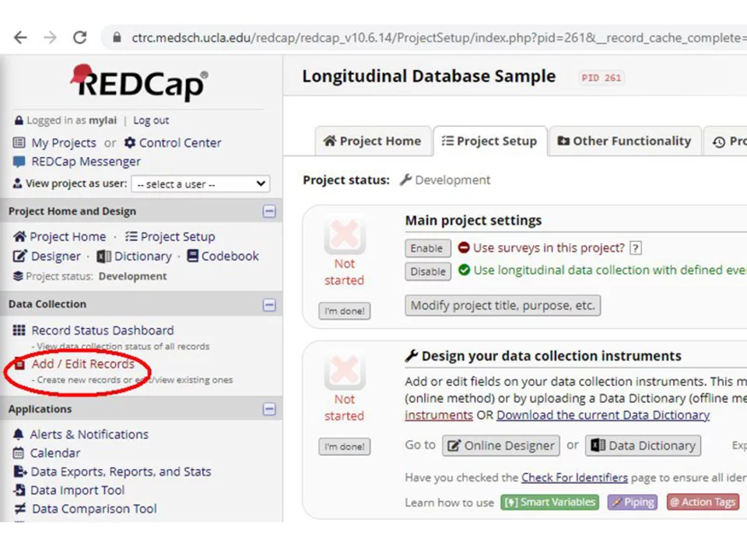This screenshot has width=747, height=560.
Task: Click the red X status icon for Main project settings
Action: [345, 234]
